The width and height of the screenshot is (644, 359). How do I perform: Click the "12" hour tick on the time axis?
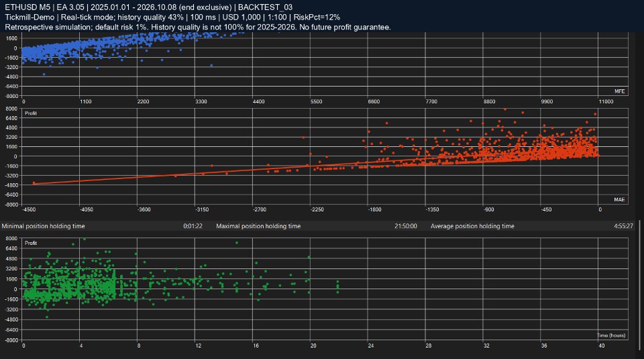pyautogui.click(x=199, y=346)
